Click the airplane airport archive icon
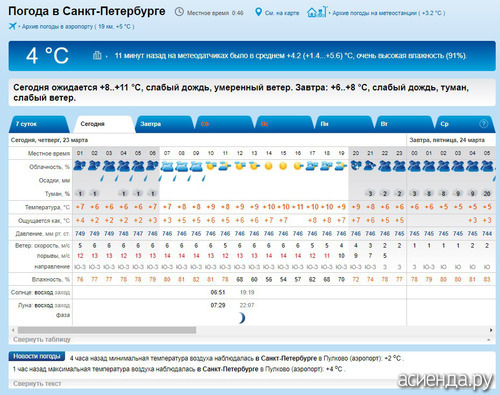The width and height of the screenshot is (500, 395). (13, 26)
